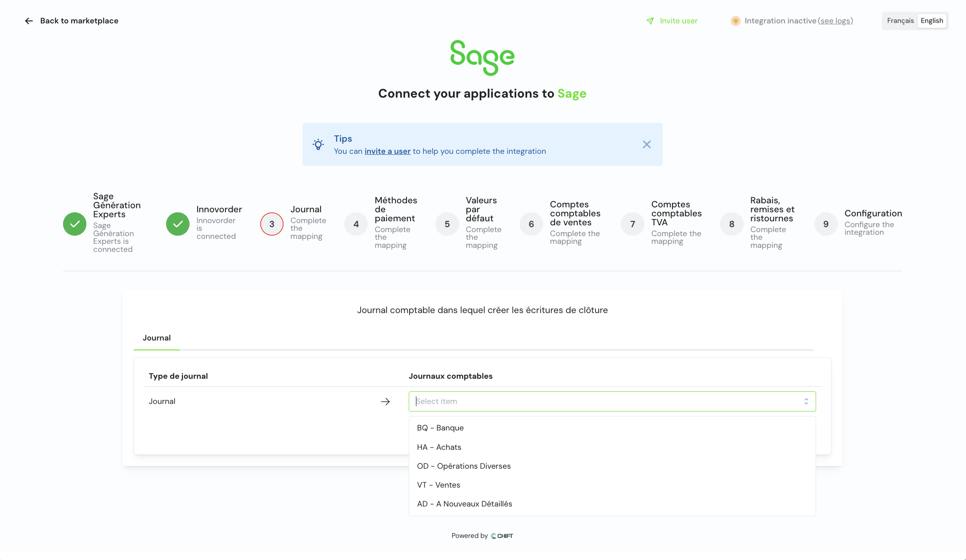Click the Integration inactive status text

781,21
